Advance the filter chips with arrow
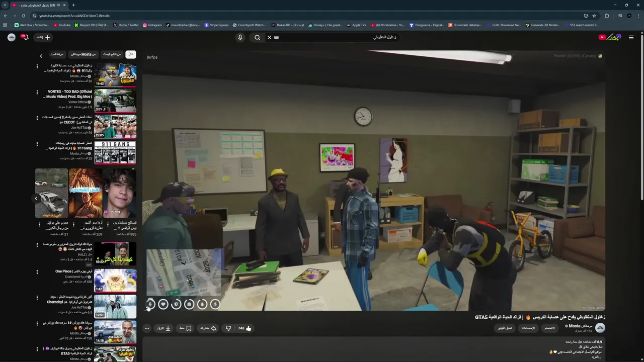 [41, 56]
